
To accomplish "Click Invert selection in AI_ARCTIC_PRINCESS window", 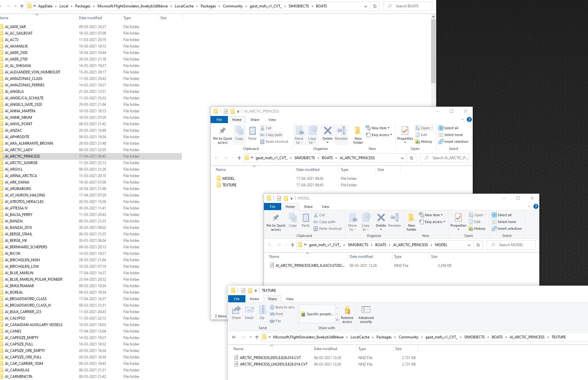I will pyautogui.click(x=453, y=142).
